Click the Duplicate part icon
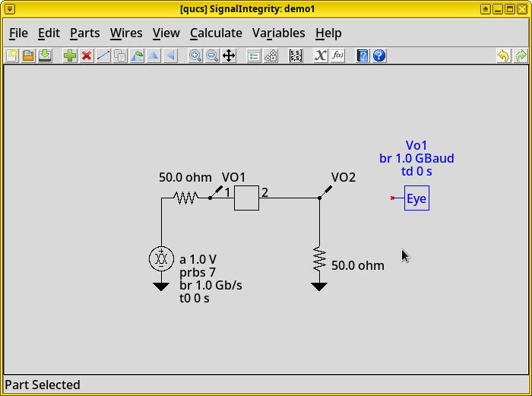 (120, 55)
